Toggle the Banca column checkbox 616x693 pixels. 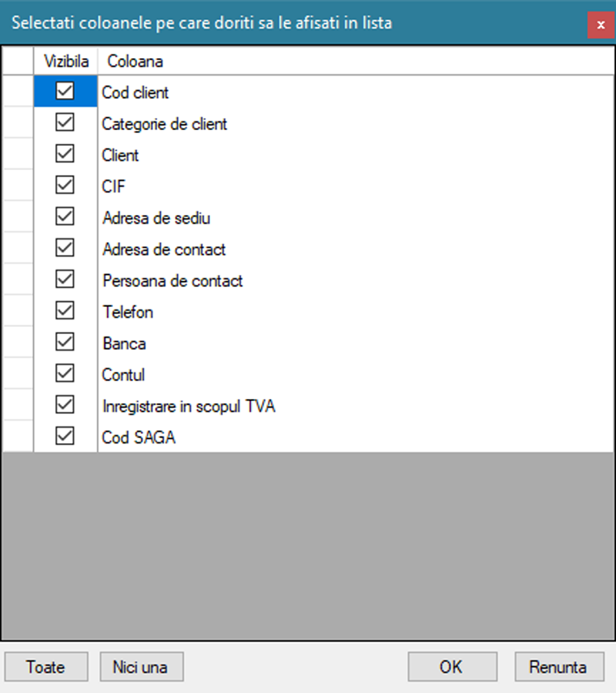(x=65, y=342)
